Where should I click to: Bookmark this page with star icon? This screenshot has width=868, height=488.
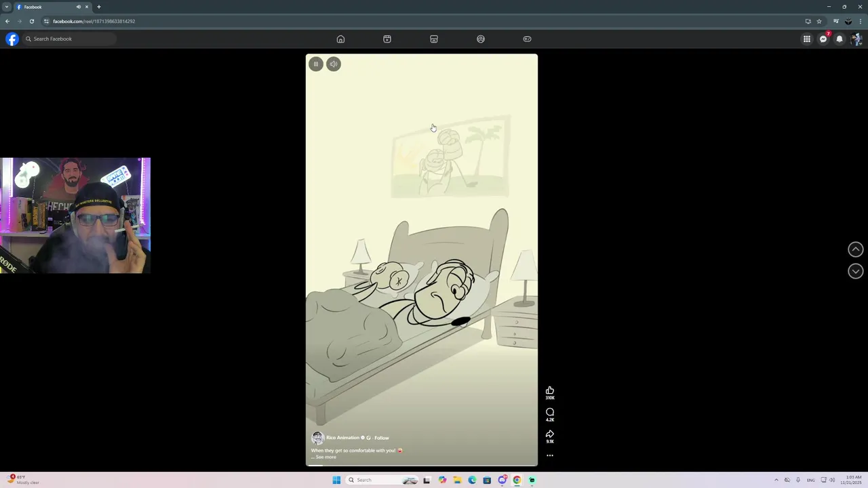click(x=819, y=21)
